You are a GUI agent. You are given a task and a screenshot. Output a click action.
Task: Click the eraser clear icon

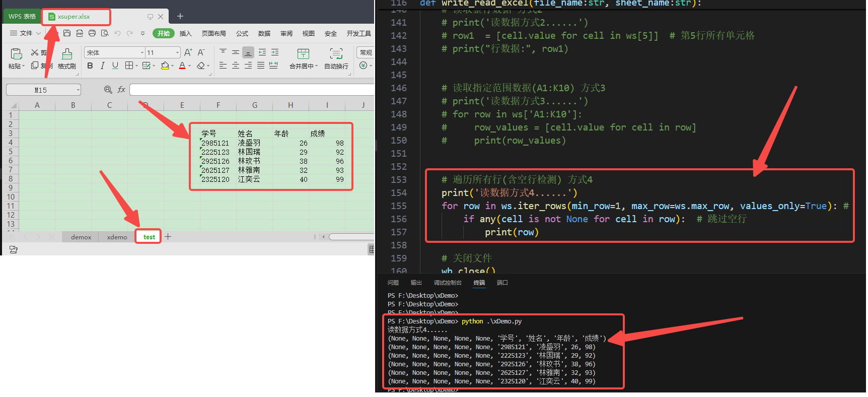(x=201, y=65)
